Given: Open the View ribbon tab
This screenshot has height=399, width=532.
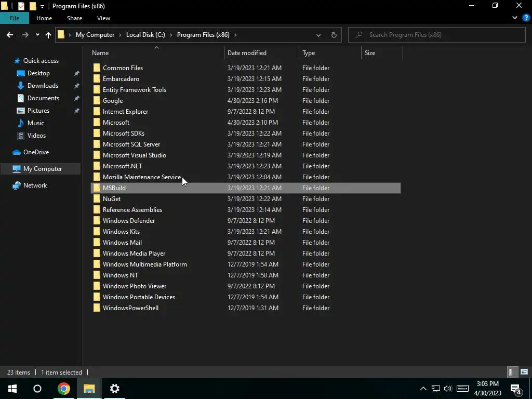Looking at the screenshot, I should [103, 18].
